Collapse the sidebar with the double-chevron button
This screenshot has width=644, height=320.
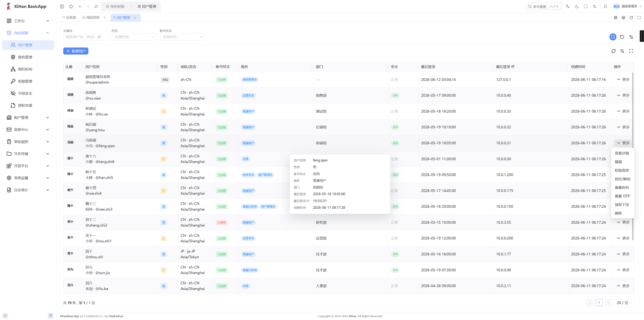click(5, 316)
